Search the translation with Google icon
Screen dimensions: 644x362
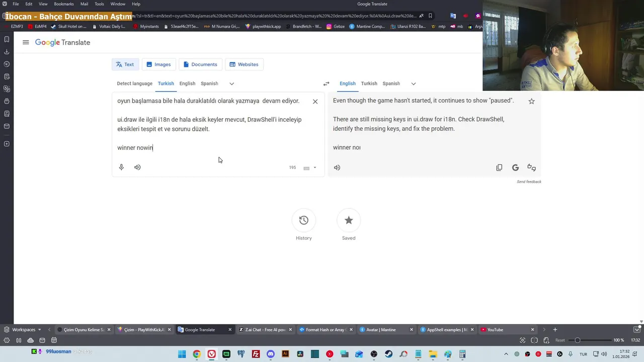[515, 167]
